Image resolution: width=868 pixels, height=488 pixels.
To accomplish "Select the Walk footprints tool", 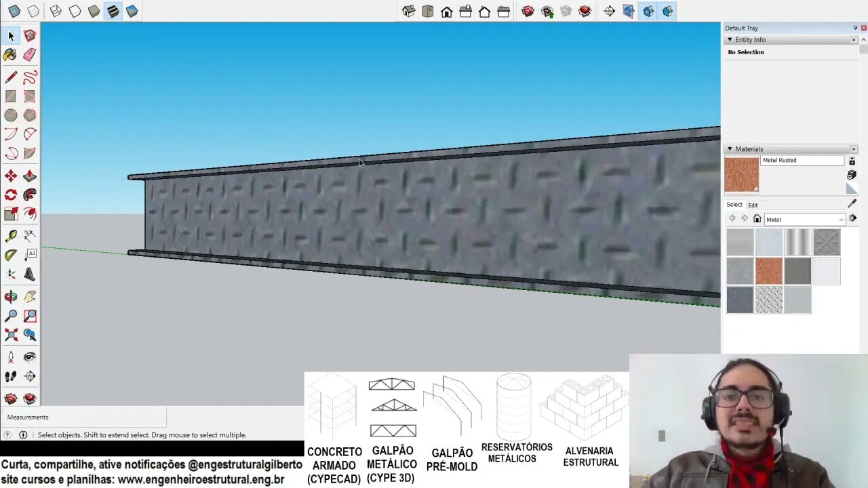I will point(11,376).
